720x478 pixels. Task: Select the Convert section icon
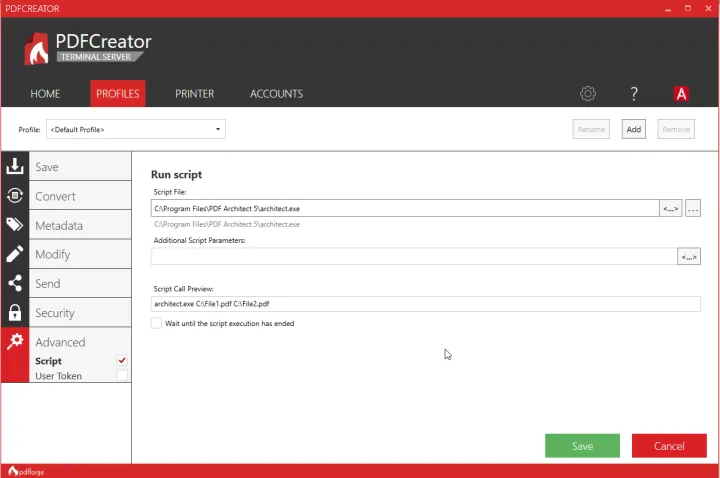(15, 196)
